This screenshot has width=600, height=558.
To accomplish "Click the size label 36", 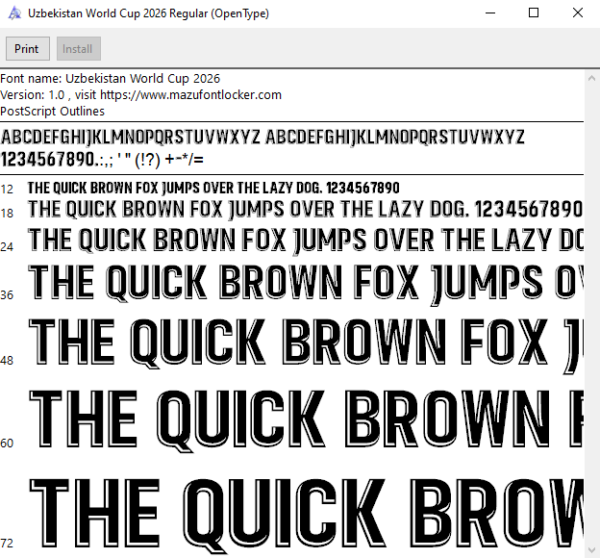I will pos(7,295).
